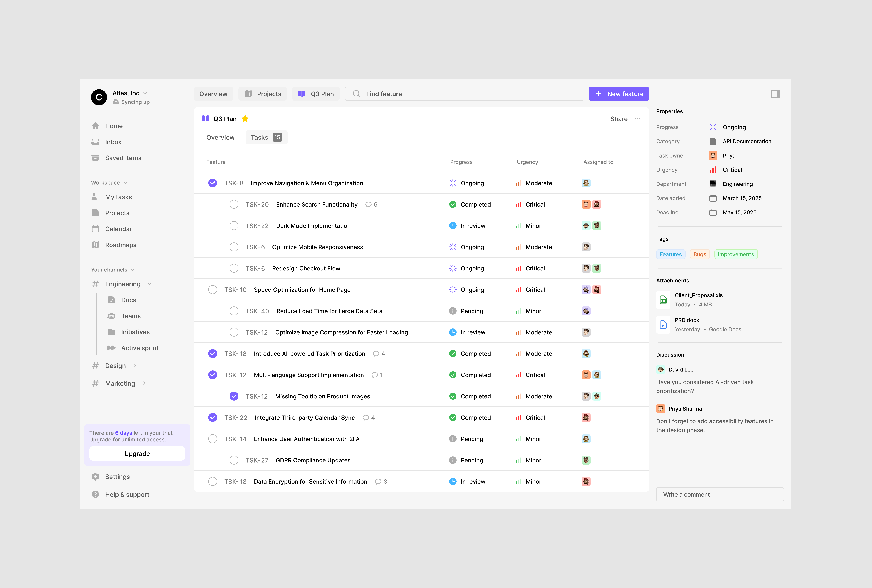Click the Calendar icon in the sidebar
872x588 pixels.
[x=96, y=229]
